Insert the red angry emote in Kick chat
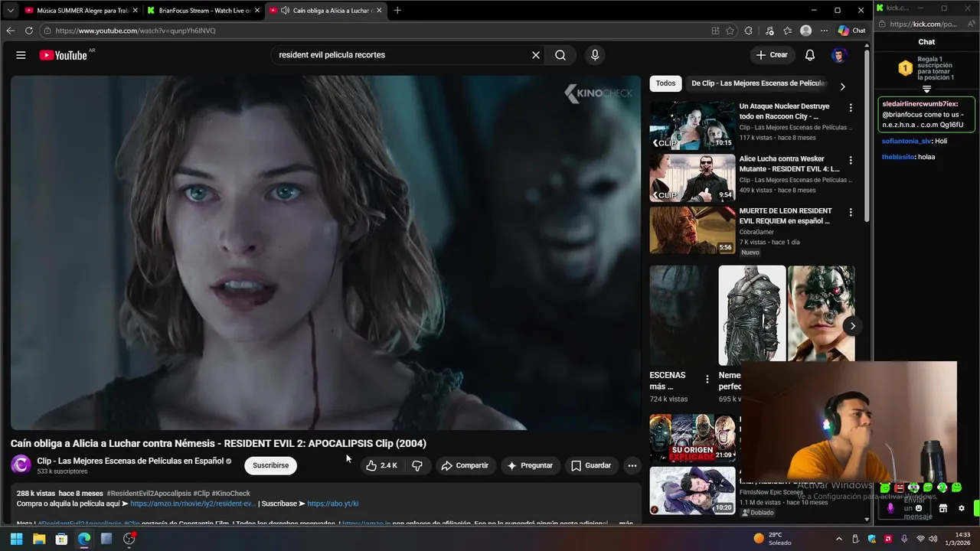The height and width of the screenshot is (551, 980). pos(899,487)
